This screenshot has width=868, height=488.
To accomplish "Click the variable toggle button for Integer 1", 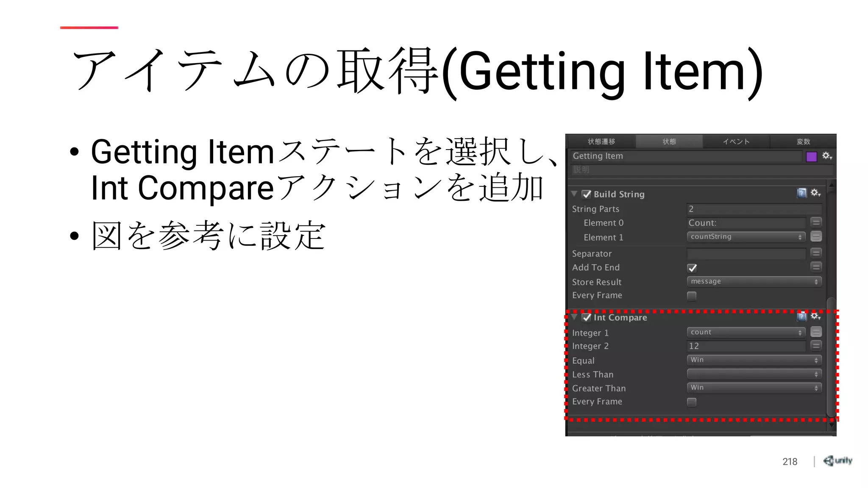I will tap(816, 332).
